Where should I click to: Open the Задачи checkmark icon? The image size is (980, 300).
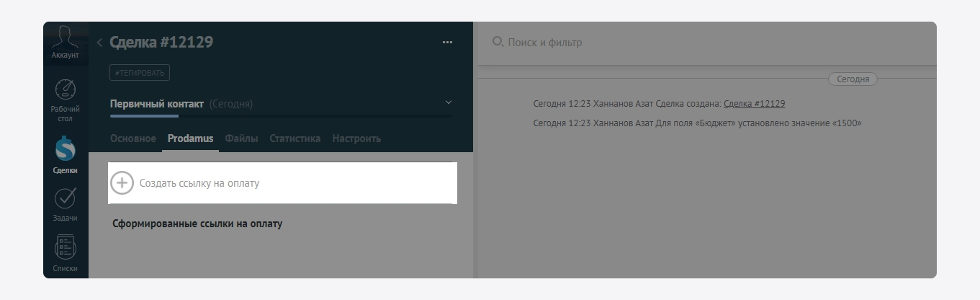click(x=66, y=198)
